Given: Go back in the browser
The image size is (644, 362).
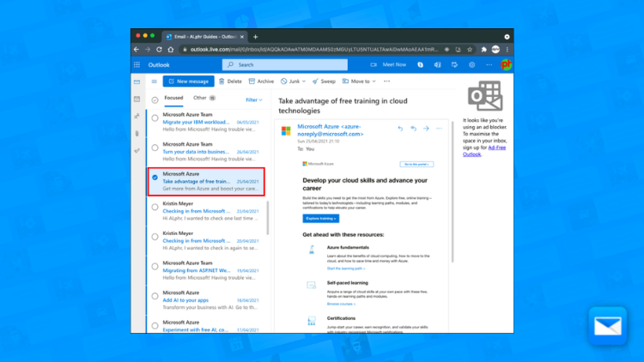Looking at the screenshot, I should click(x=137, y=49).
